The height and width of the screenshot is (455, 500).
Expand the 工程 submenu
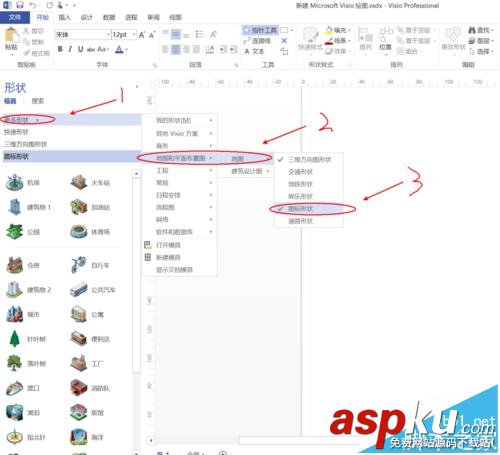coord(180,170)
